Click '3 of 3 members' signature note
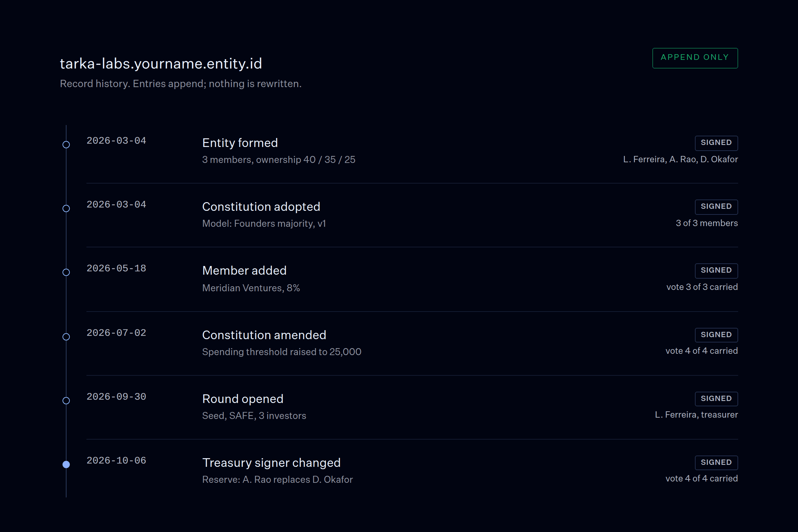 [707, 223]
